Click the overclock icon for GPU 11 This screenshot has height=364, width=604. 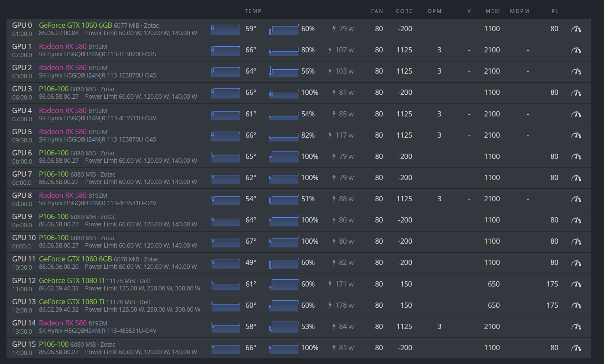(576, 263)
